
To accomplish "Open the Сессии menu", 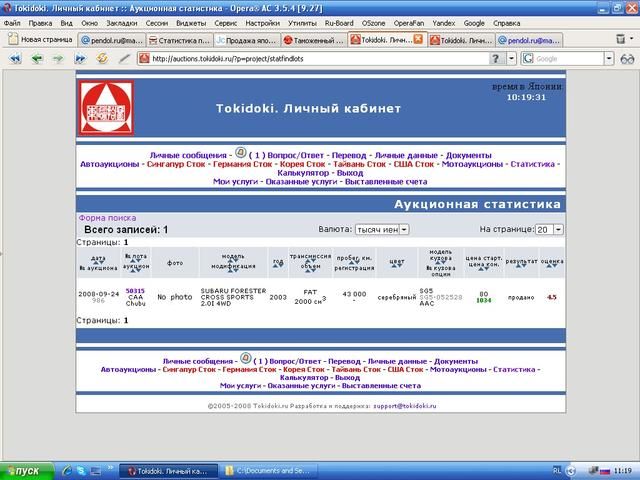I will tap(157, 23).
